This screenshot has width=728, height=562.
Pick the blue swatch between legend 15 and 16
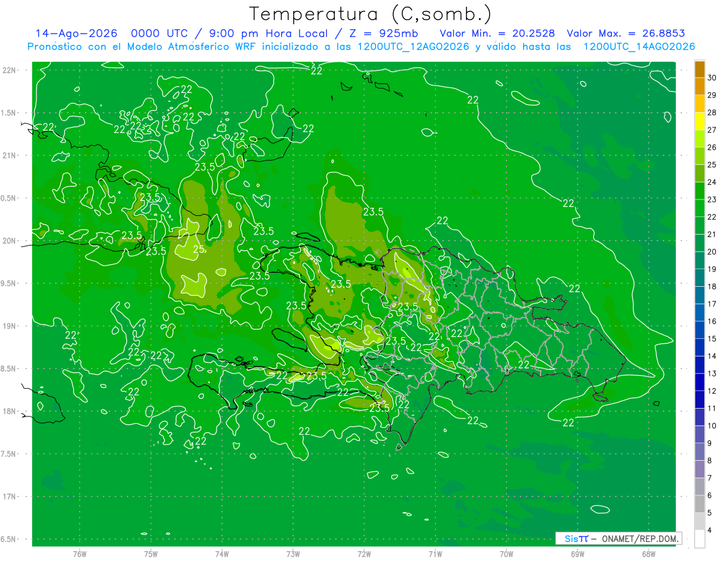pos(699,330)
